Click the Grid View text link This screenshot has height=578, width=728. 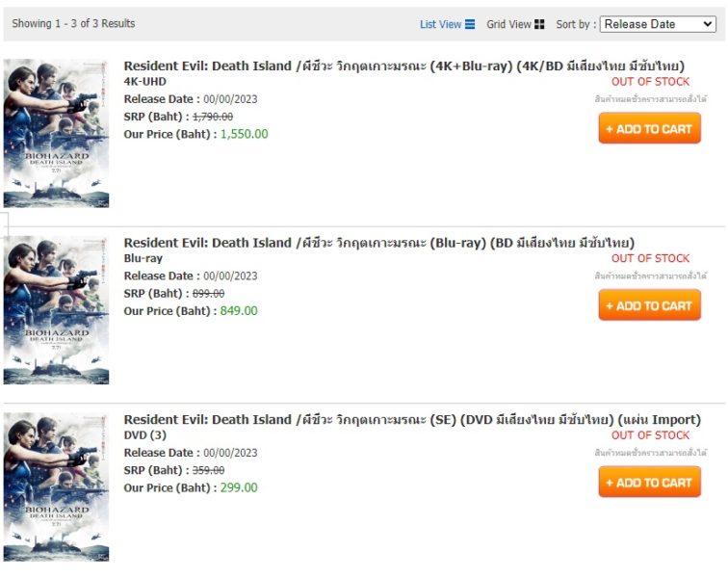point(508,24)
